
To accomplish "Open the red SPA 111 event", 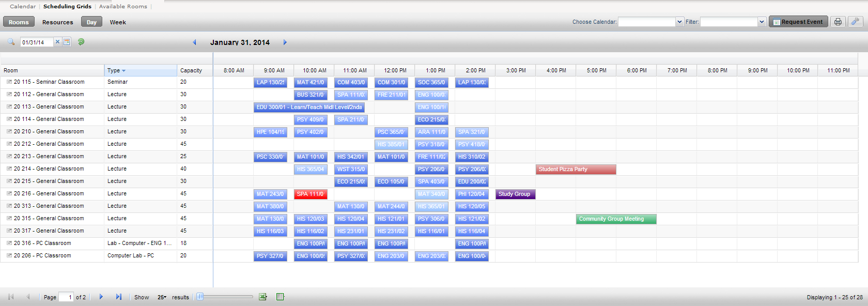I will [x=311, y=194].
